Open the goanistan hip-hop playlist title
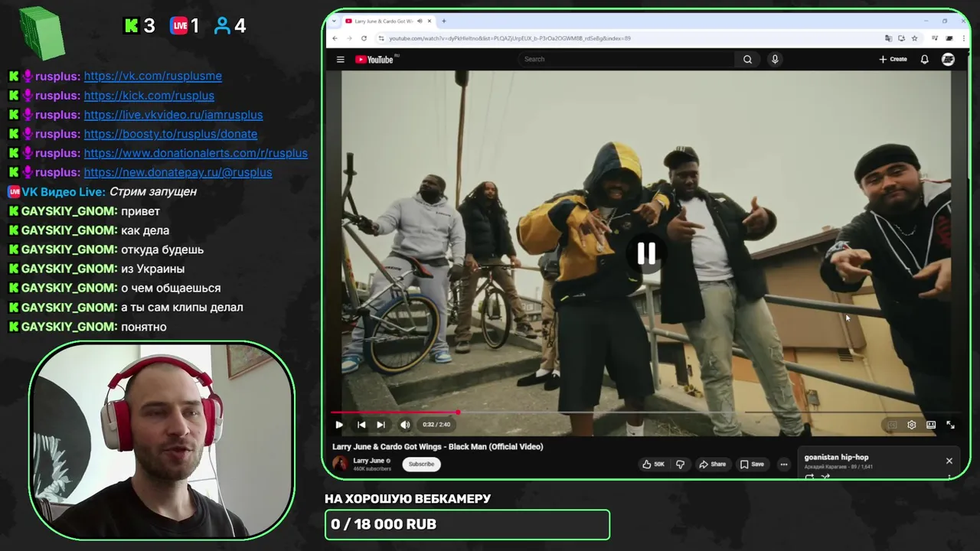This screenshot has height=551, width=980. (836, 457)
